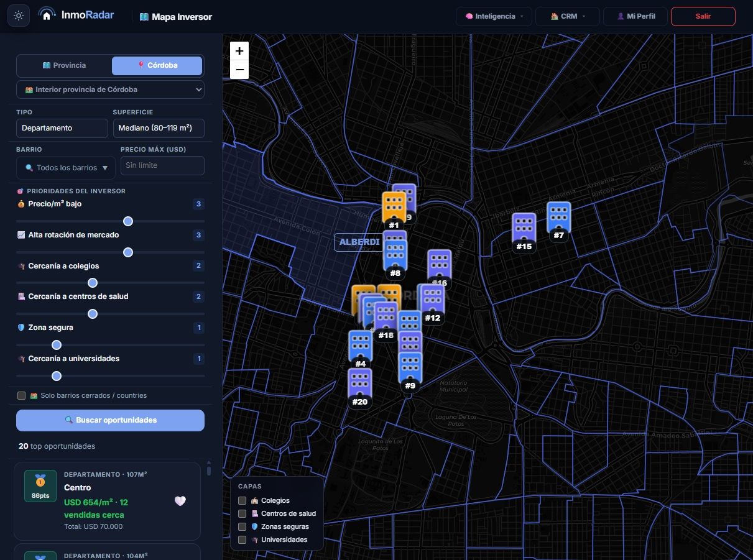Click Buscar oportunidades button
This screenshot has width=753, height=560.
tap(110, 420)
